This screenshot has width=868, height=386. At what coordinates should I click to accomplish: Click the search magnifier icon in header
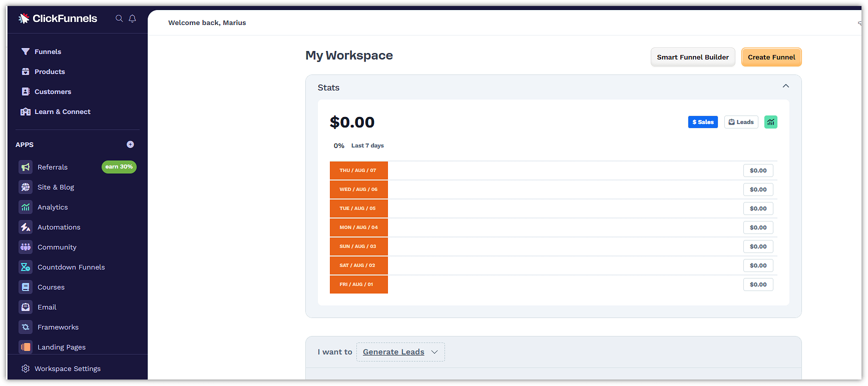click(119, 18)
